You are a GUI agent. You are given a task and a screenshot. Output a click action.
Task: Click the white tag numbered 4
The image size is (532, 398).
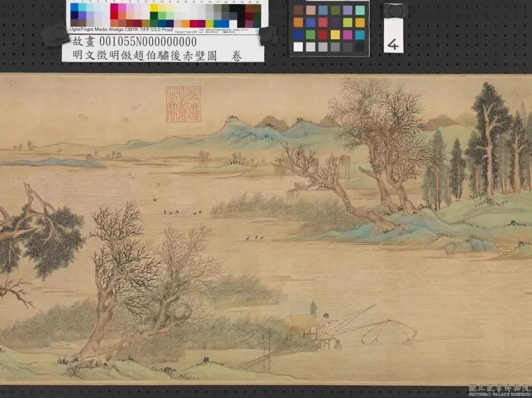coord(393,35)
